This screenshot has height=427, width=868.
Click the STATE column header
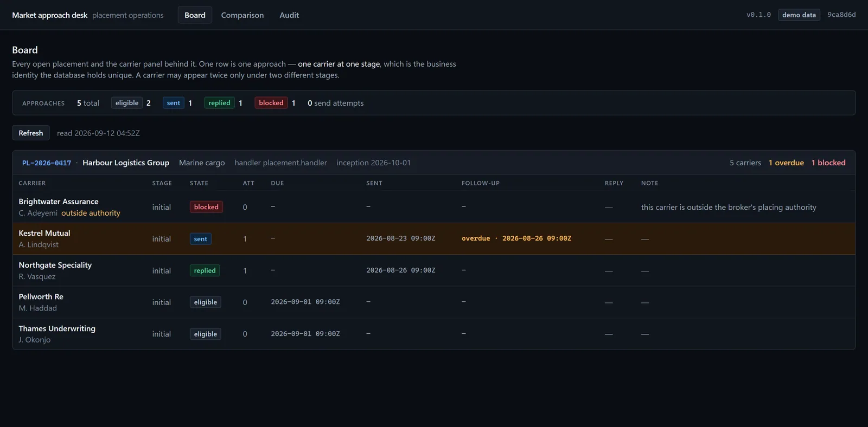pyautogui.click(x=199, y=183)
